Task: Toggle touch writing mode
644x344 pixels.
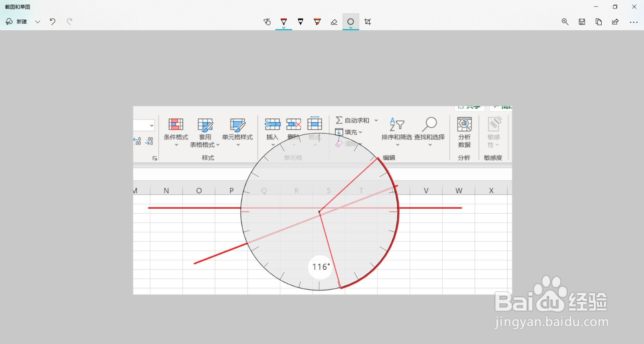Action: pyautogui.click(x=267, y=22)
